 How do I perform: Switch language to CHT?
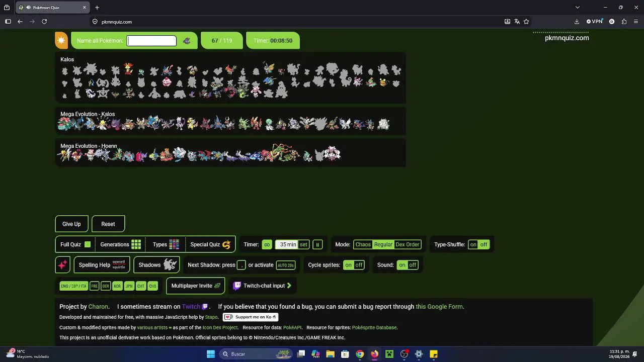[x=140, y=286]
